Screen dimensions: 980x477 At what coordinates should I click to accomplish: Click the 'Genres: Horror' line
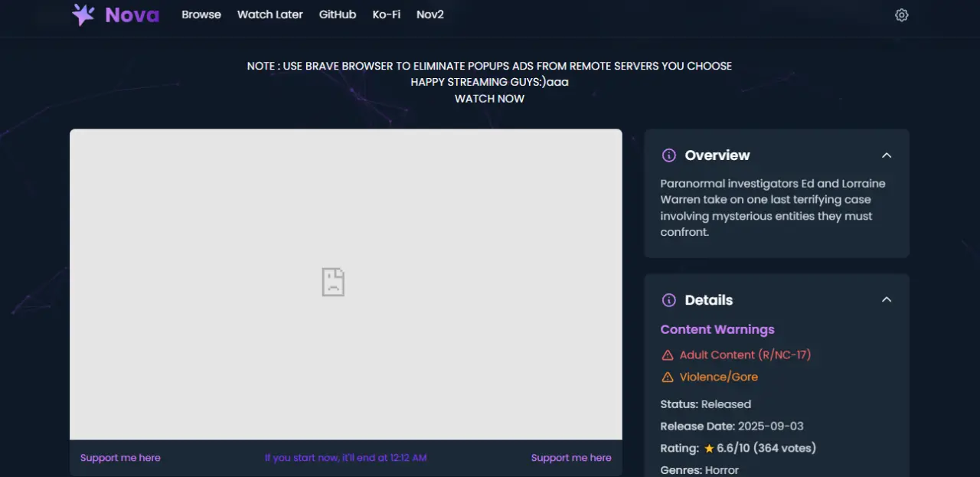click(x=700, y=470)
